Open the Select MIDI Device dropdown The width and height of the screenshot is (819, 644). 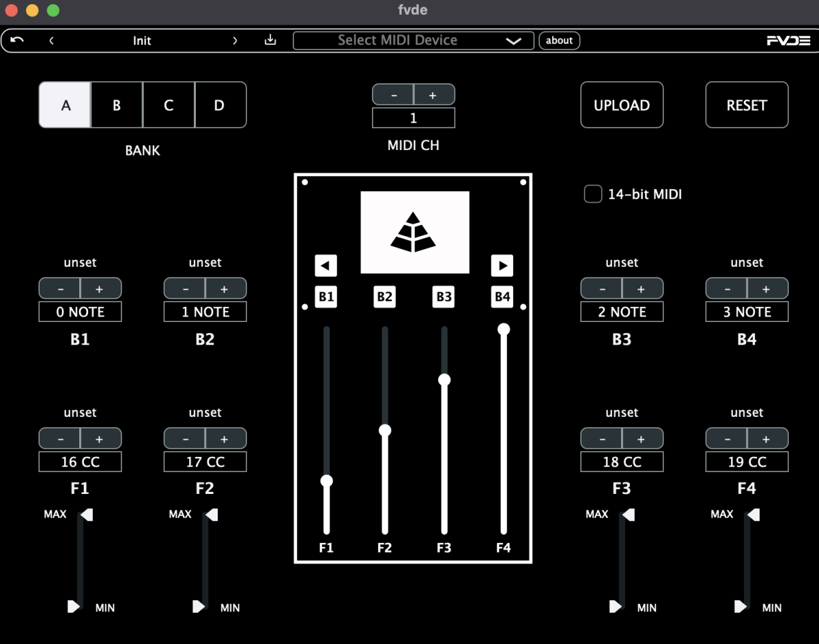coord(414,40)
